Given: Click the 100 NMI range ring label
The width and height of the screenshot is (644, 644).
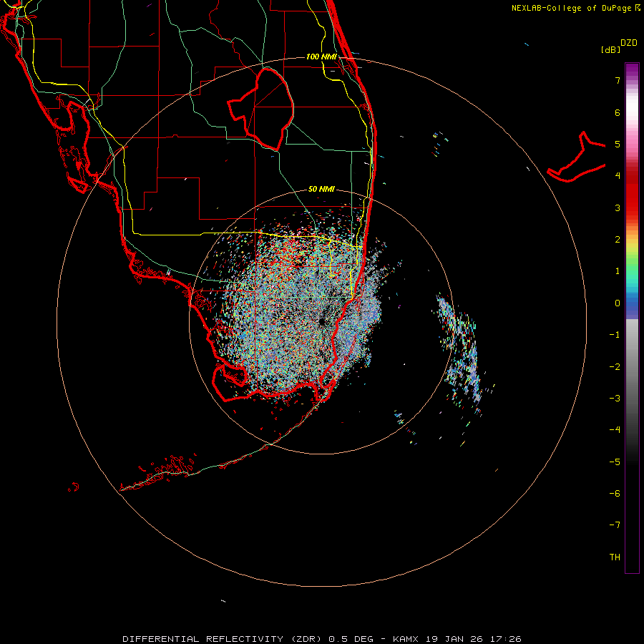Looking at the screenshot, I should 321,57.
